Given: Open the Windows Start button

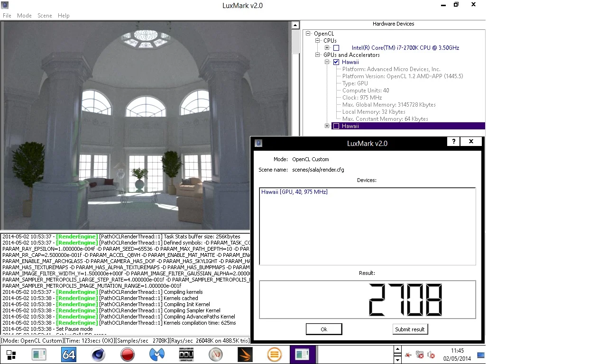Looking at the screenshot, I should [11, 355].
